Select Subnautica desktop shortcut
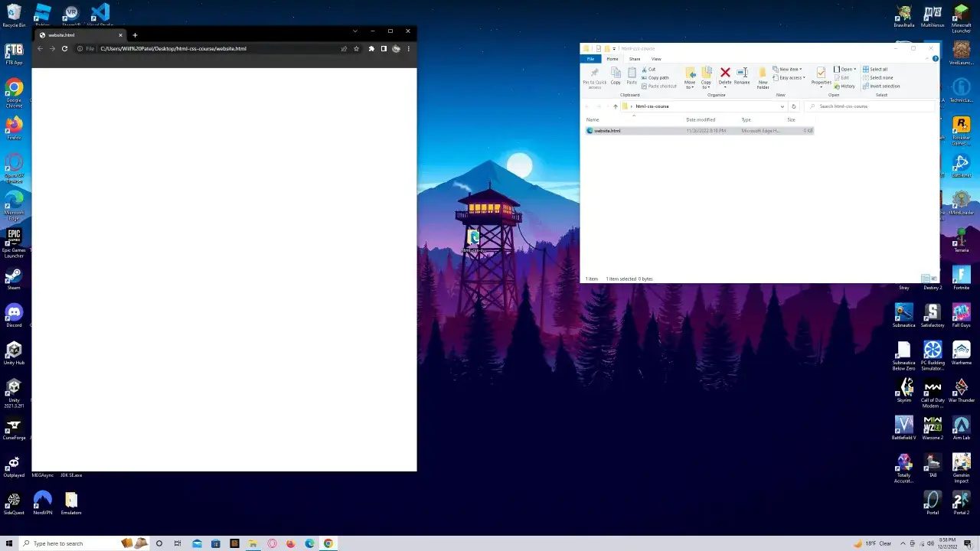 click(904, 316)
